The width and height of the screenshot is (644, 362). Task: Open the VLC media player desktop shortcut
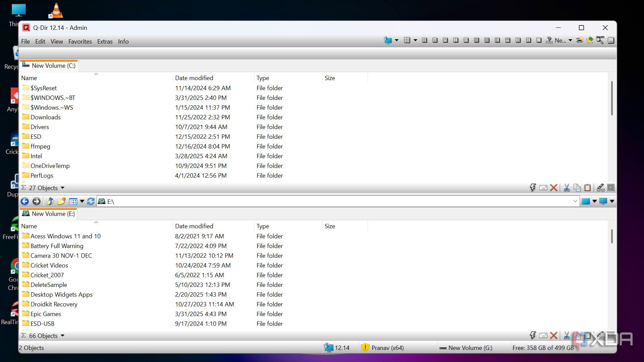[x=56, y=10]
